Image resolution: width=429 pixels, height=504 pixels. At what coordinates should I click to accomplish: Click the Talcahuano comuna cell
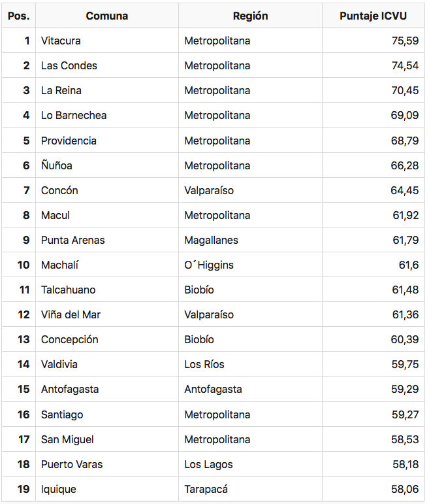[107, 290]
